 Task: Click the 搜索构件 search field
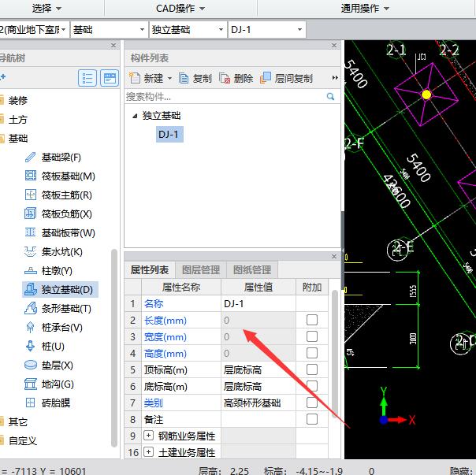tap(225, 97)
